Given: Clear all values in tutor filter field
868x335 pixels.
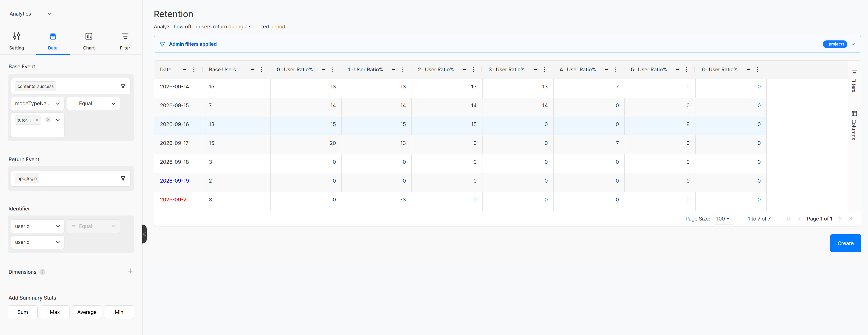Looking at the screenshot, I should [48, 120].
